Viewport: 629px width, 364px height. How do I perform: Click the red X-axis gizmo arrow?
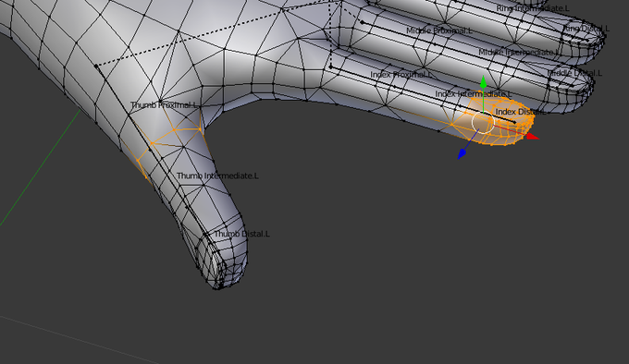[532, 136]
